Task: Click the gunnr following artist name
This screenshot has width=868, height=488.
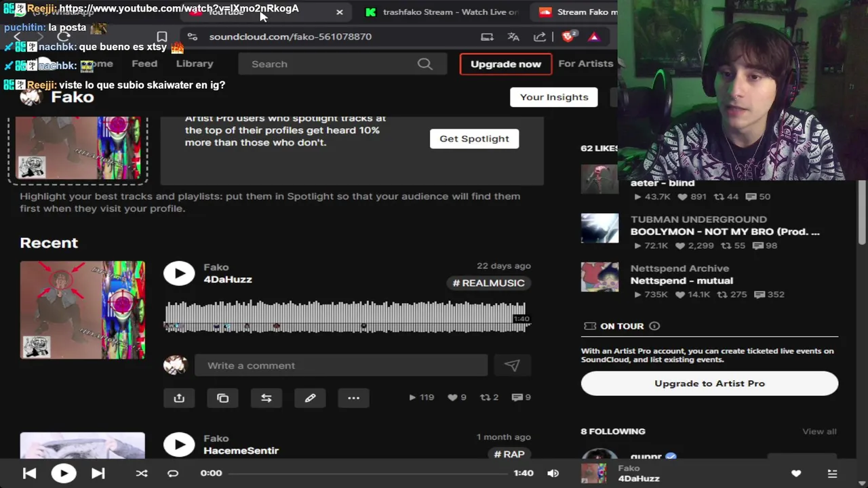Action: tap(646, 456)
